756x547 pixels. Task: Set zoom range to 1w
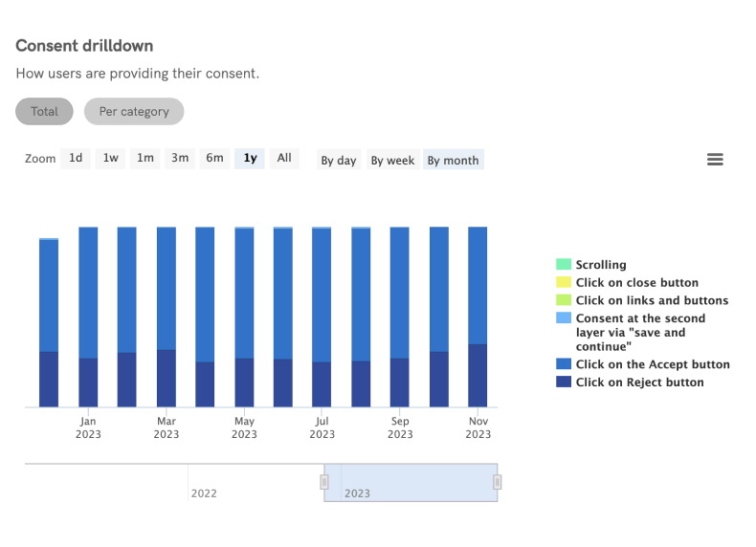tap(111, 159)
